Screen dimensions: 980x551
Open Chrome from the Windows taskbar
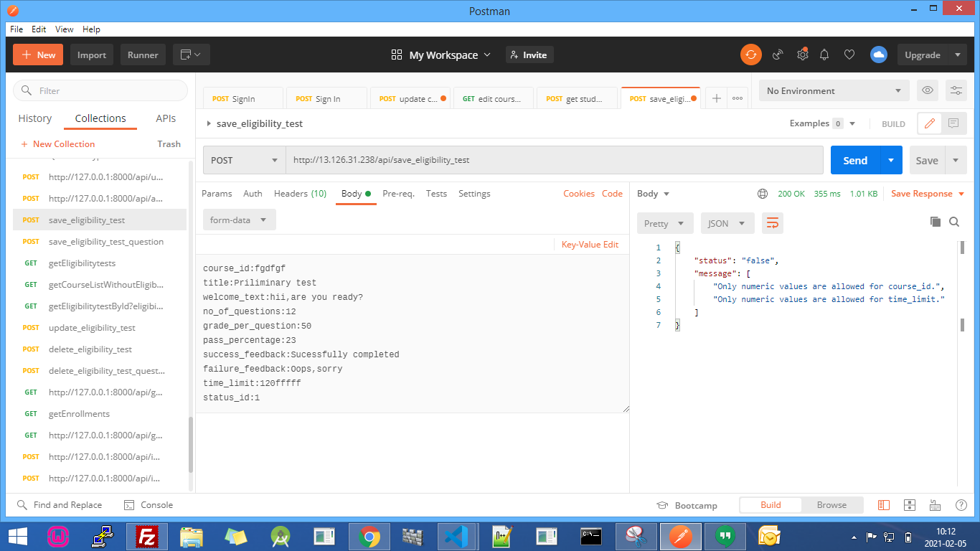tap(369, 536)
